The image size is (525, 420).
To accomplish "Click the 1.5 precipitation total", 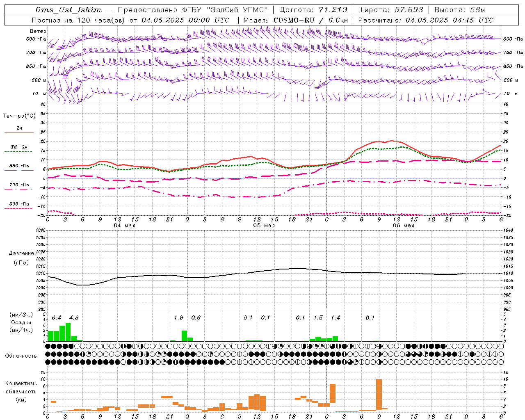I will (318, 318).
